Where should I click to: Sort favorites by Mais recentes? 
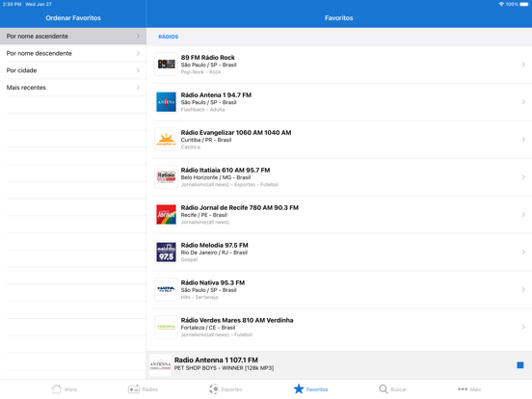(73, 87)
